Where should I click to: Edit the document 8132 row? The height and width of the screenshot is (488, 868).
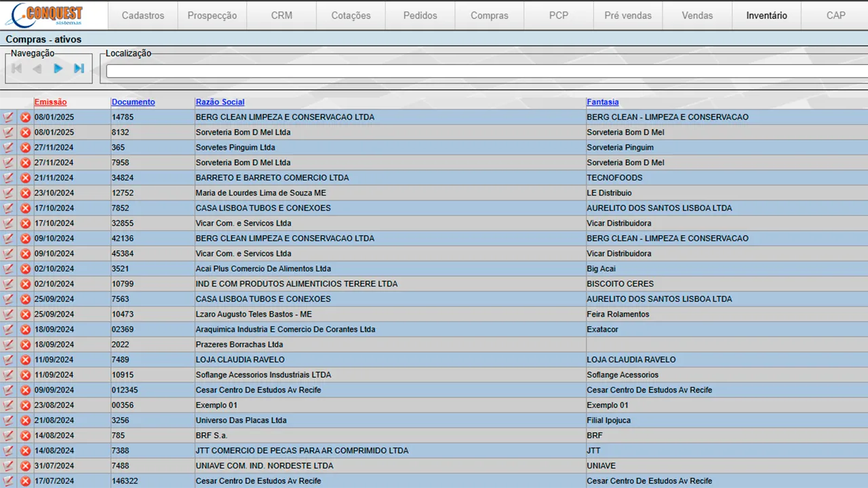[x=8, y=132]
